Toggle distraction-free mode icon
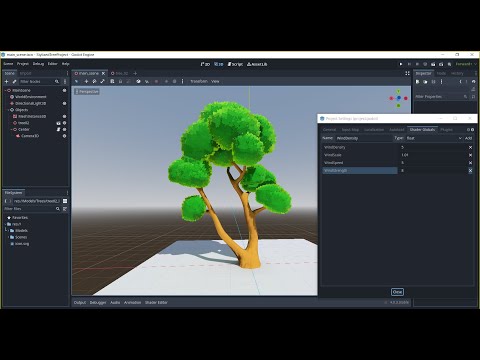480x360 pixels. click(407, 73)
